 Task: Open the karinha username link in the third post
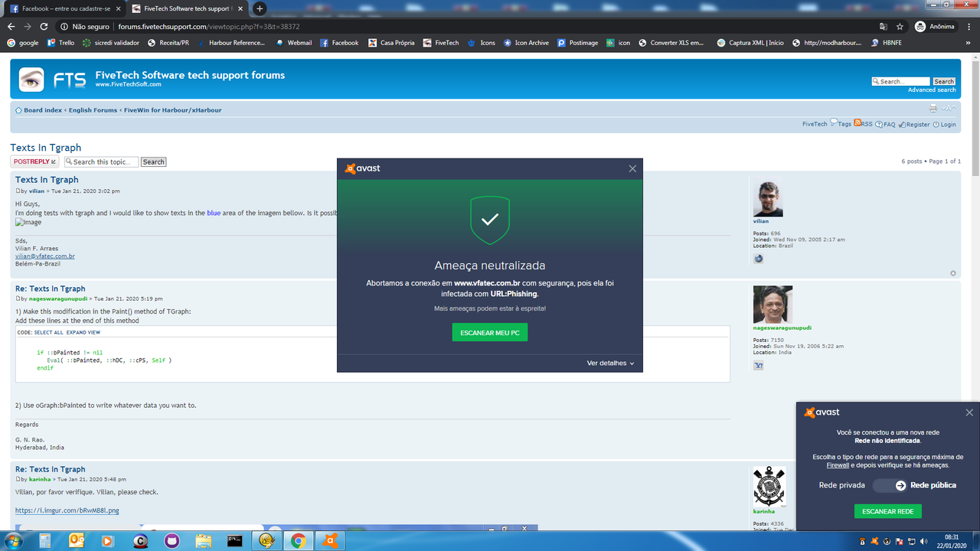click(41, 479)
